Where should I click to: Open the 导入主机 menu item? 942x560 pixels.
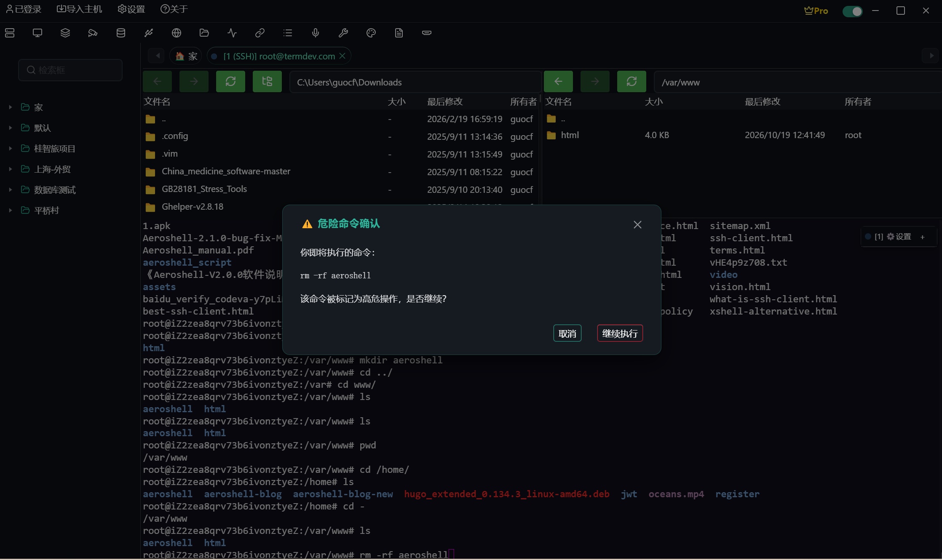pos(79,9)
